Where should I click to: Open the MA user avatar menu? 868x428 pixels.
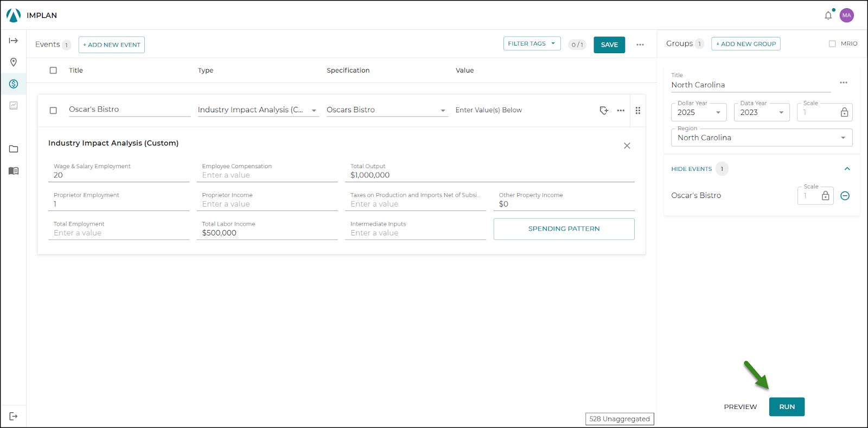(x=847, y=15)
